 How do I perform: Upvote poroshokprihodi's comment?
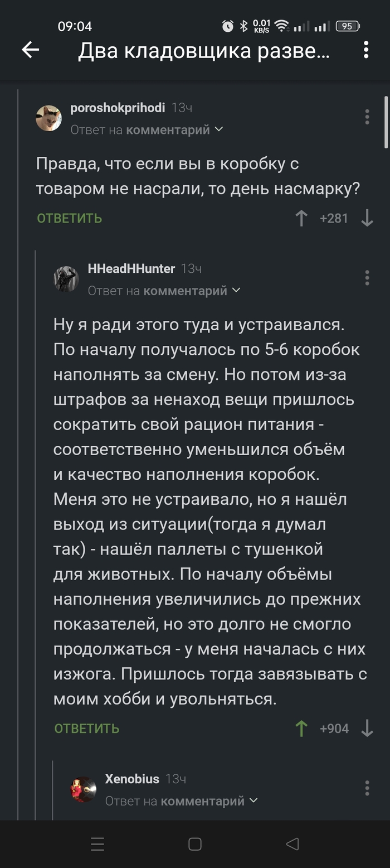coord(301,218)
